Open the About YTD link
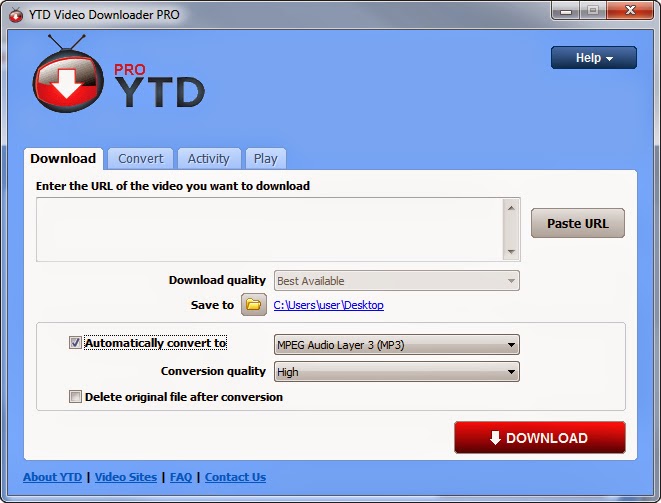The image size is (661, 503). point(53,477)
